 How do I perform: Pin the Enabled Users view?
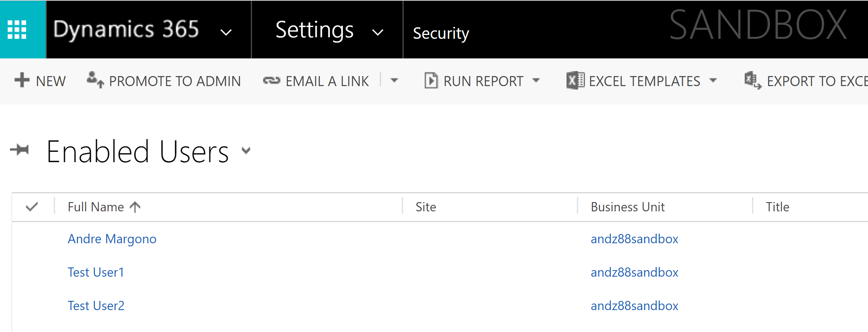pyautogui.click(x=20, y=149)
